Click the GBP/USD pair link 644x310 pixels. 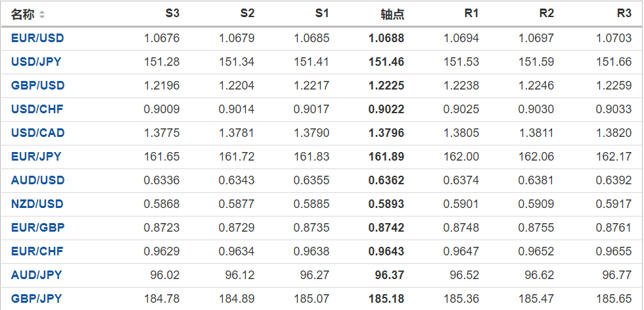click(37, 86)
